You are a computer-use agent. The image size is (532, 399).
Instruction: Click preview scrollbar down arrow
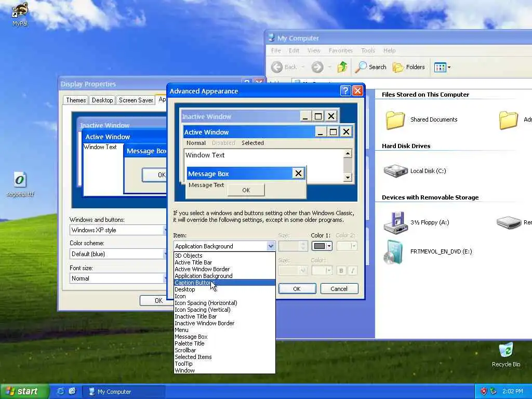point(348,177)
